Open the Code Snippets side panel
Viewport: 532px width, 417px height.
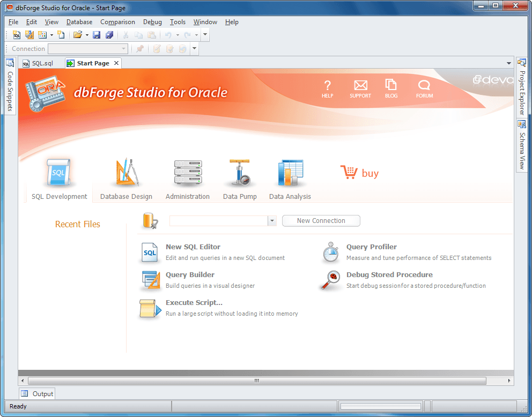tap(10, 86)
